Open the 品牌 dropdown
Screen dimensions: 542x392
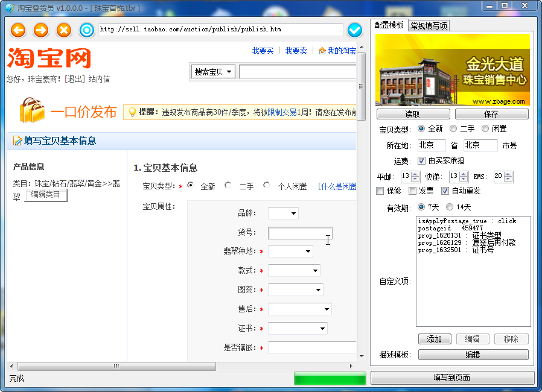point(283,213)
